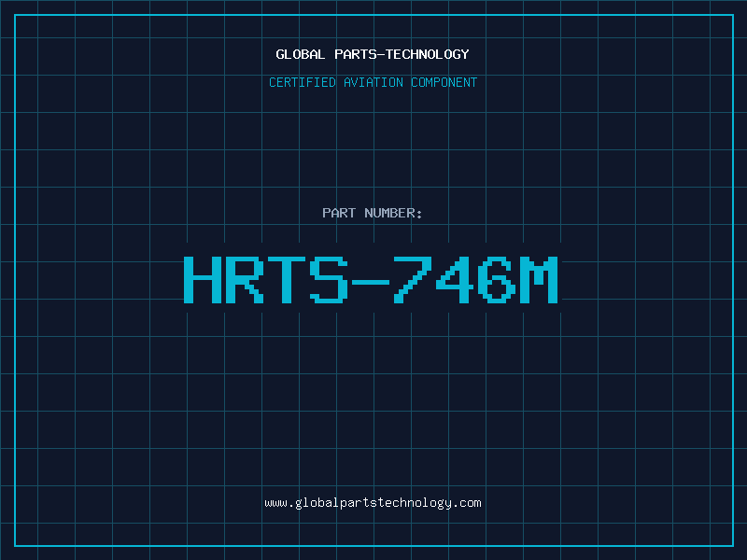The image size is (747, 560).
Task: Click the www.globalpartstechnology.com website link
Action: (373, 503)
